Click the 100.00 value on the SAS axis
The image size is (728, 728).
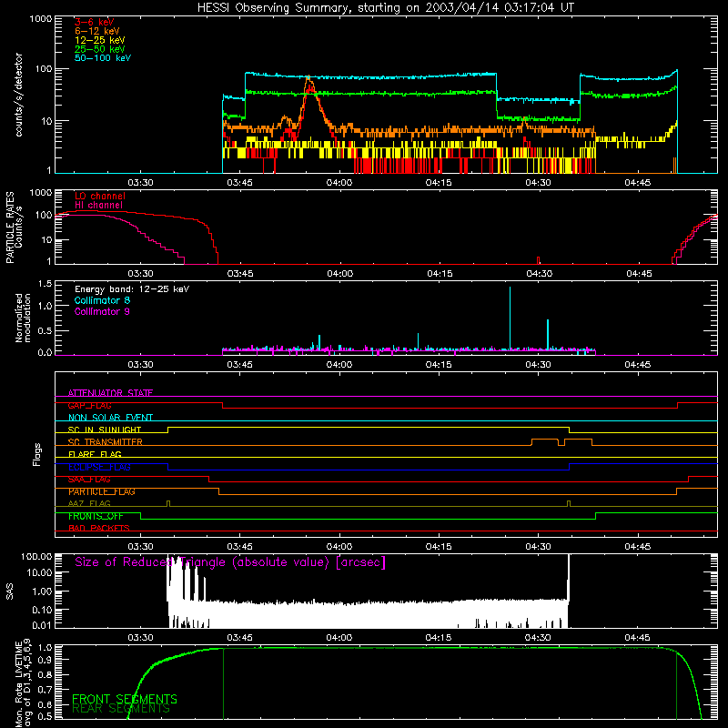pos(36,556)
